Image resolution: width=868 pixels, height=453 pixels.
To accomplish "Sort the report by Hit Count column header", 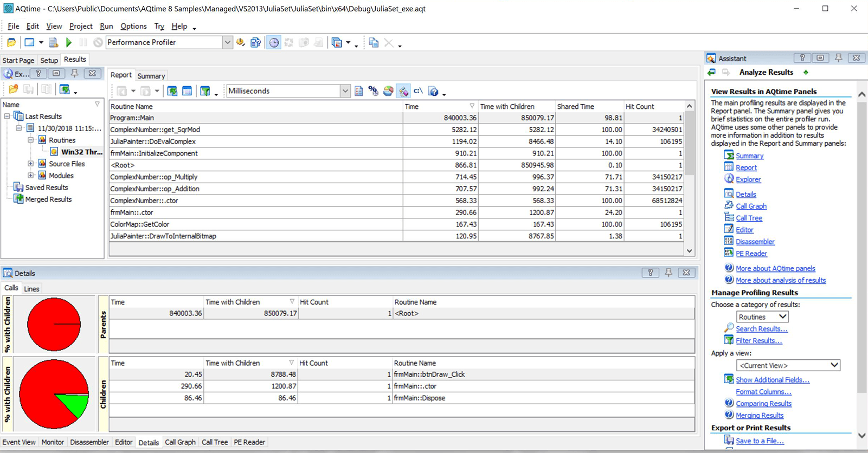I will point(653,107).
